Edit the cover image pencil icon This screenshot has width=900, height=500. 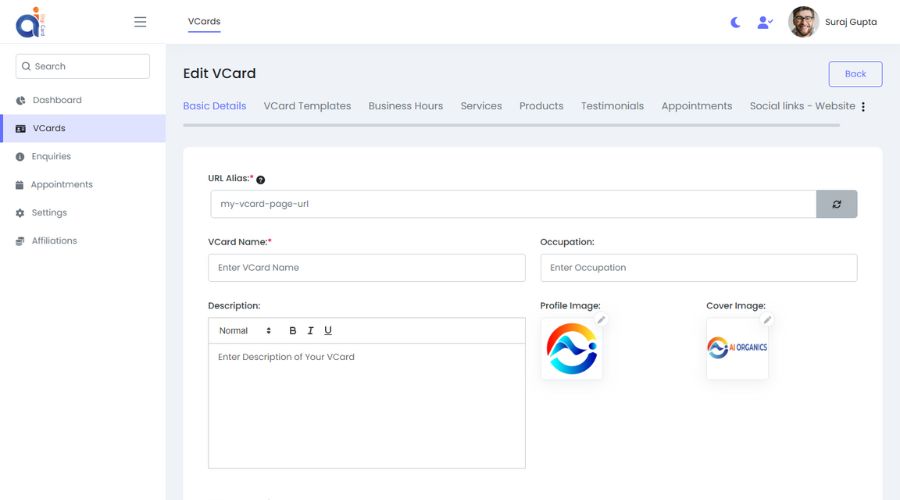[767, 320]
